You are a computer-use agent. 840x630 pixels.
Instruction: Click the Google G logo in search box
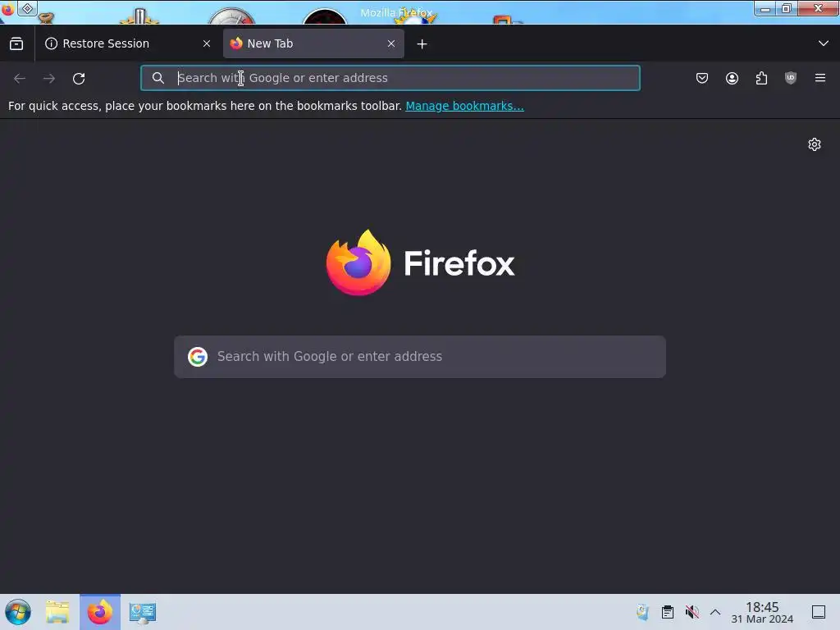tap(198, 357)
